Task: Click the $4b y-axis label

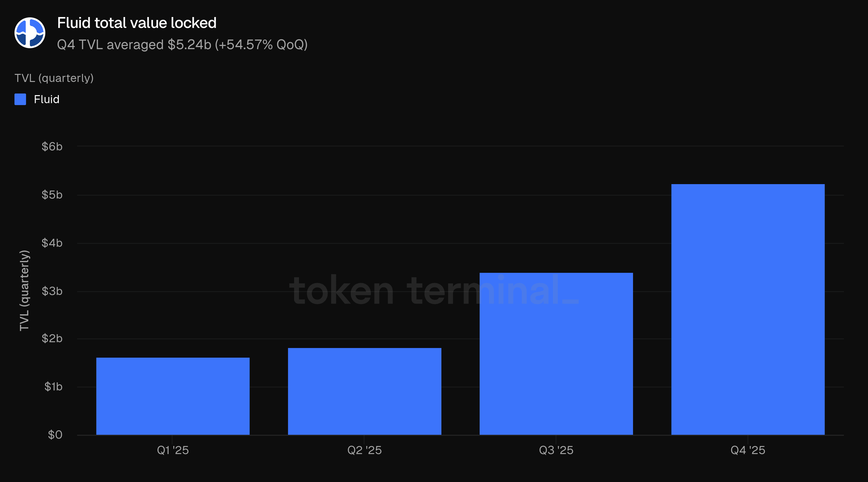Action: (x=52, y=243)
